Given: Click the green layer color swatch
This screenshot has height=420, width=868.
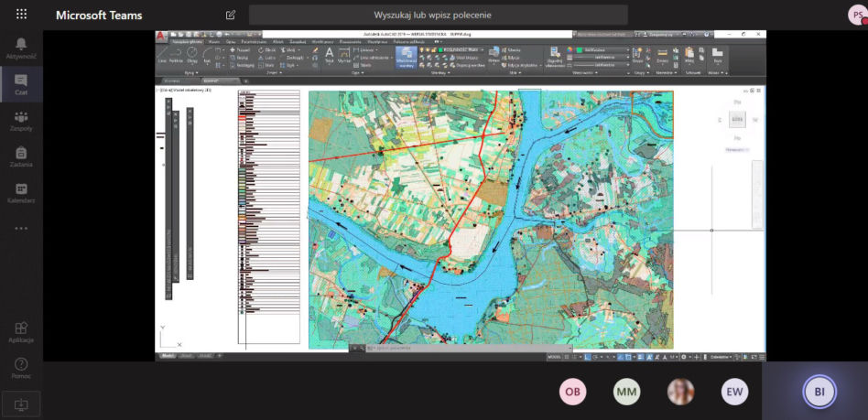Looking at the screenshot, I should point(440,49).
